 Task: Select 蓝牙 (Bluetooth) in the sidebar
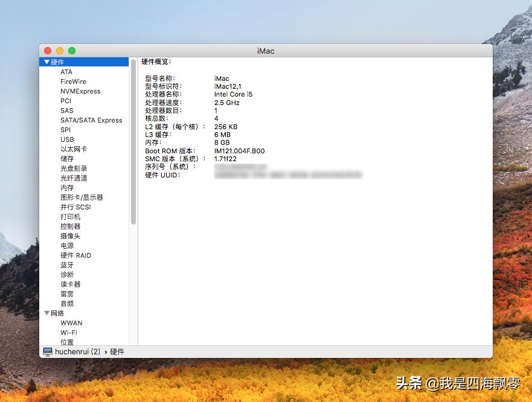(x=66, y=264)
